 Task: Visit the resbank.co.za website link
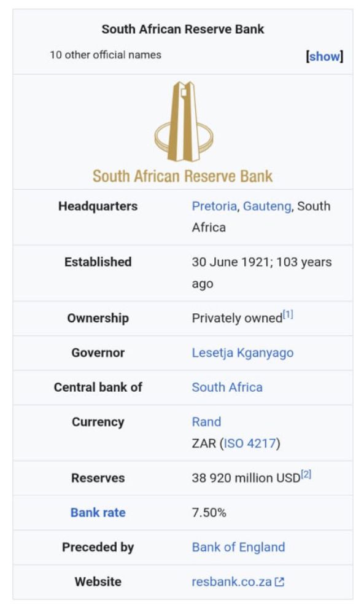point(231,582)
